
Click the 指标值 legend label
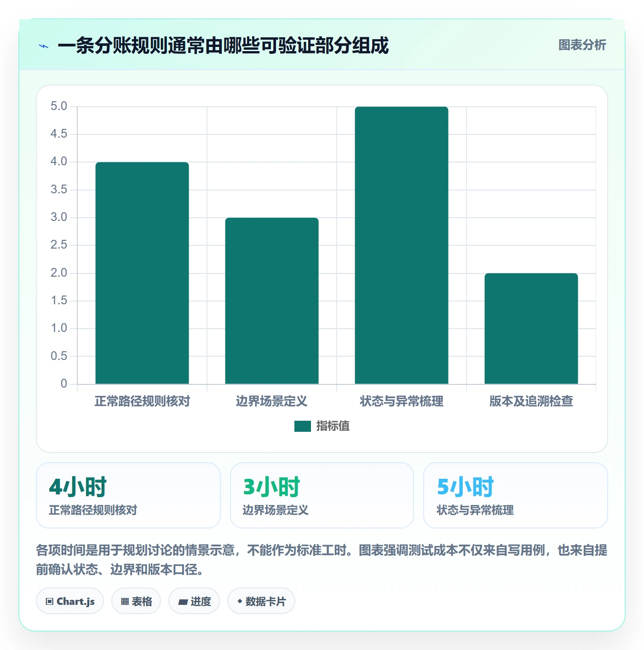click(333, 426)
